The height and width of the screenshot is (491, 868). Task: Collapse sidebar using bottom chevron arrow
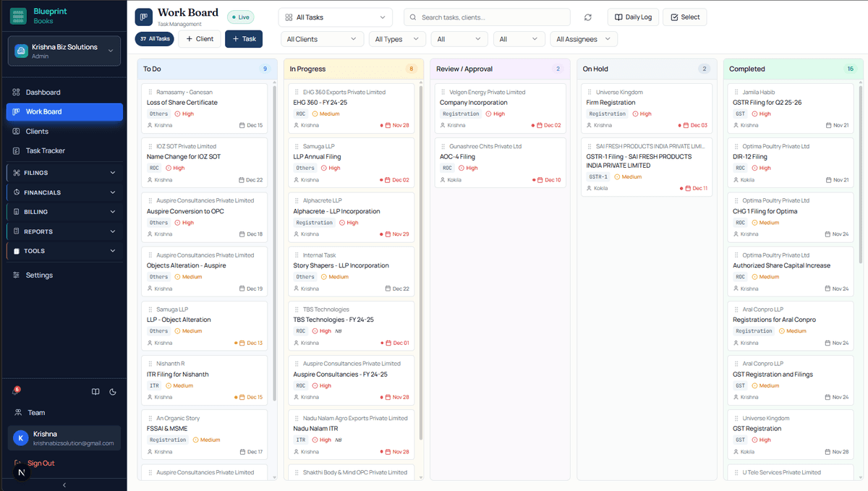[64, 485]
